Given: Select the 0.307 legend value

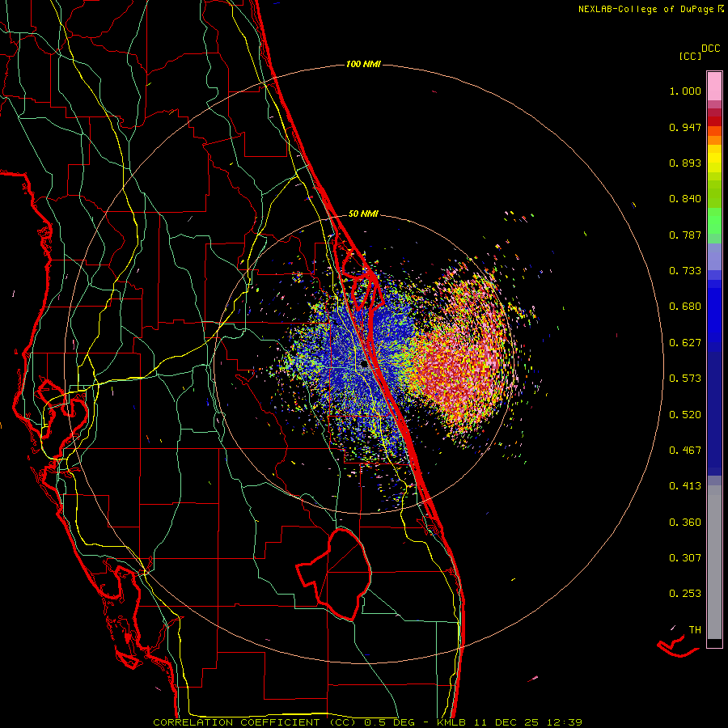Looking at the screenshot, I should (685, 558).
